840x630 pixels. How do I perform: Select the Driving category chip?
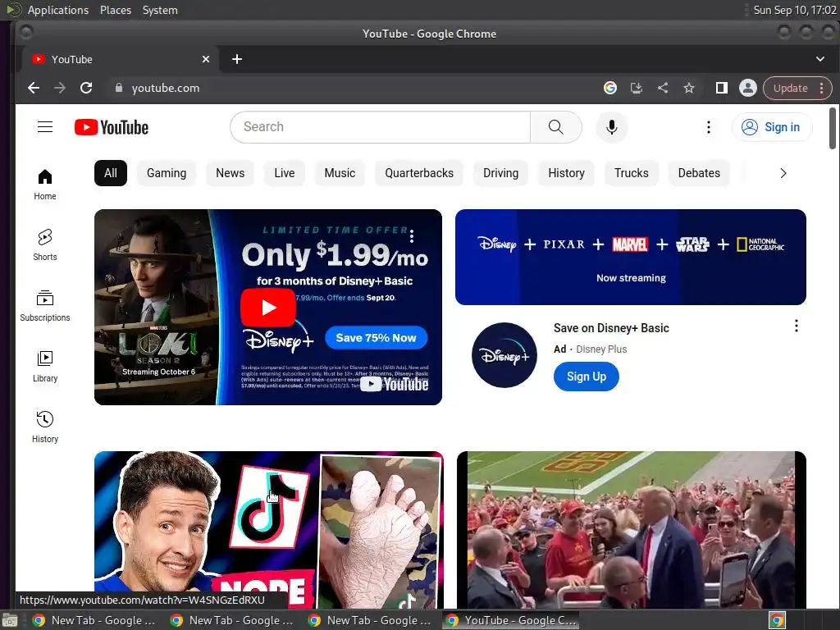pyautogui.click(x=500, y=173)
